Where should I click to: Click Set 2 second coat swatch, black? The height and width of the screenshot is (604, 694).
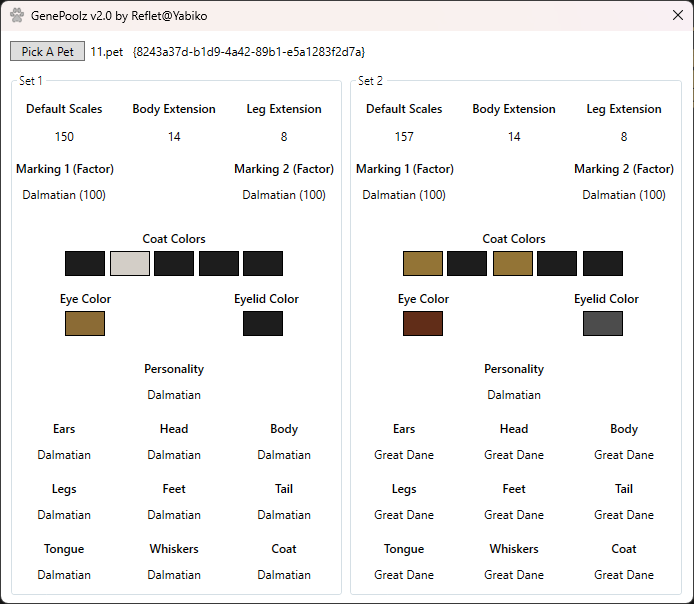click(467, 263)
